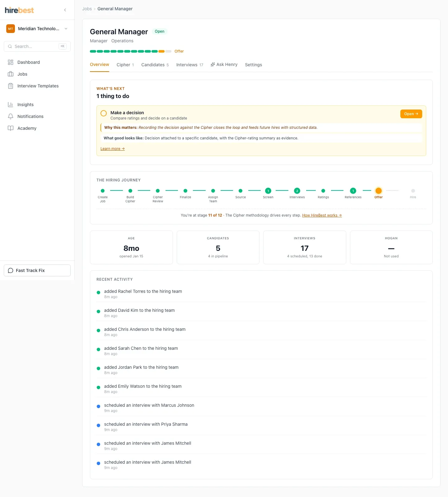Screen dimensions: 448x497
Task: Click the Candidates stat card
Action: tap(218, 247)
